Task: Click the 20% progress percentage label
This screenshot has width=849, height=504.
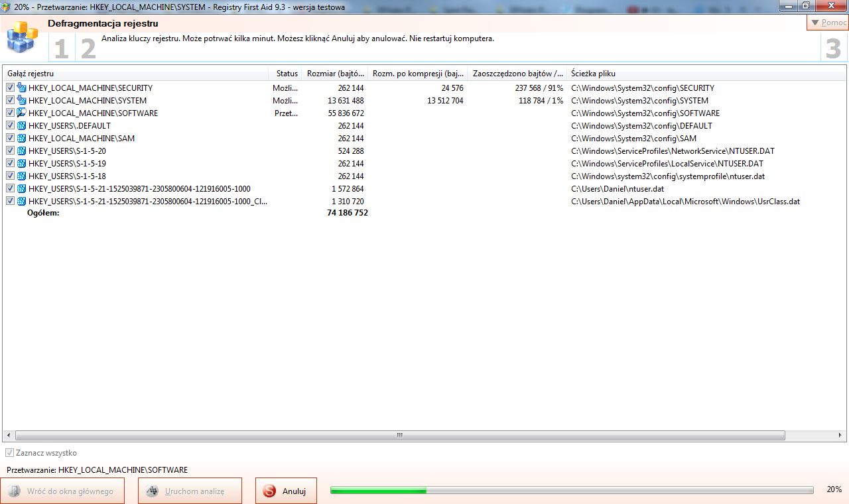Action: pyautogui.click(x=834, y=489)
